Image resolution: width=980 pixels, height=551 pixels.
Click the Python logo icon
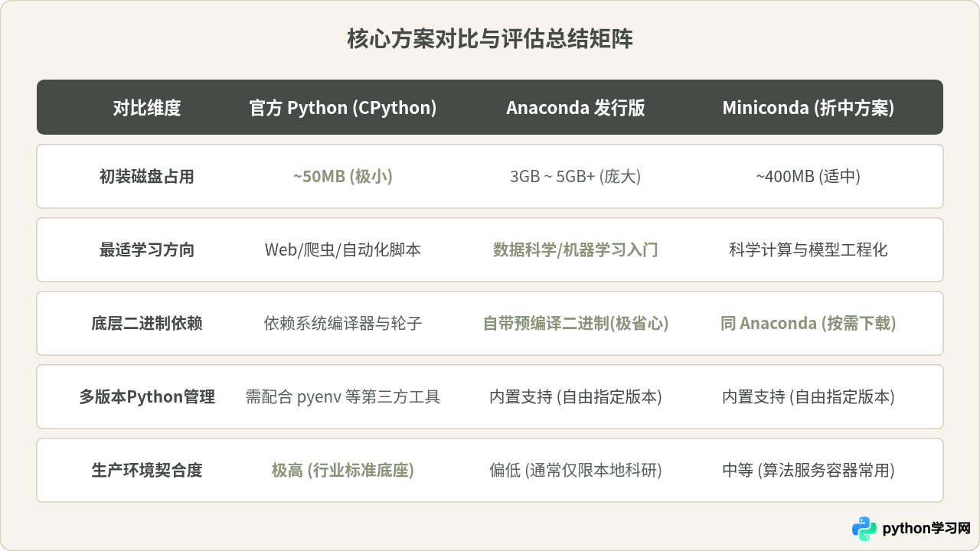coord(864,529)
